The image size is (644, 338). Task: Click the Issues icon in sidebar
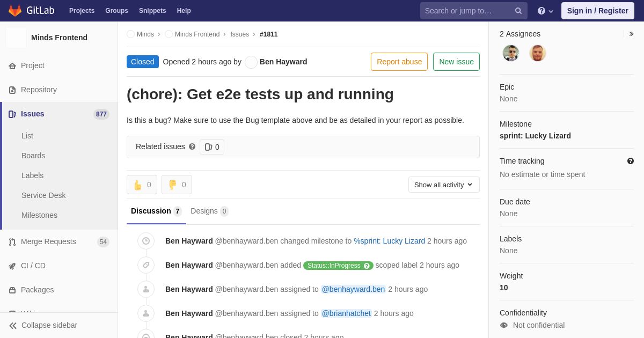[12, 114]
